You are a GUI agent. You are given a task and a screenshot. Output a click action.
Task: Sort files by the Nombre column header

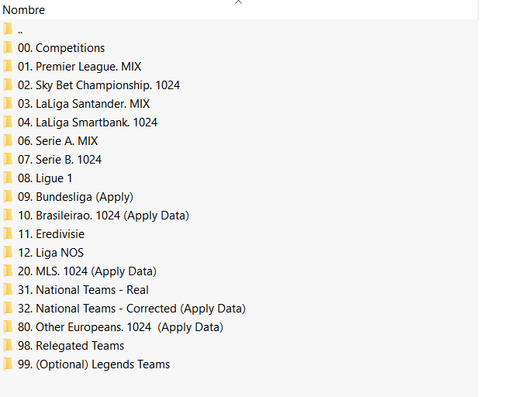(24, 10)
